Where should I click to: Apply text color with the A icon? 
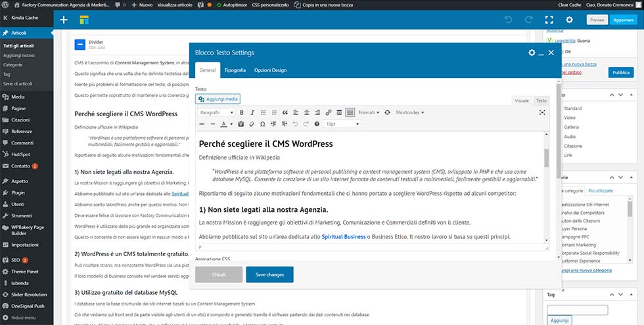click(x=223, y=124)
